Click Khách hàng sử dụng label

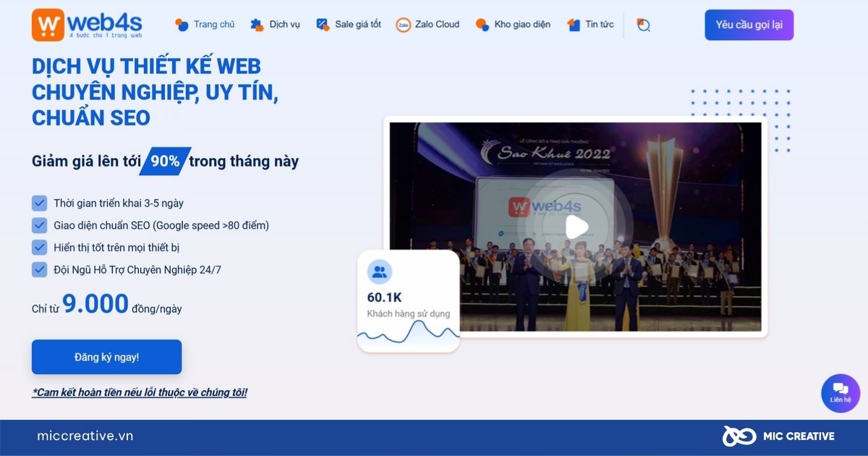pos(408,313)
